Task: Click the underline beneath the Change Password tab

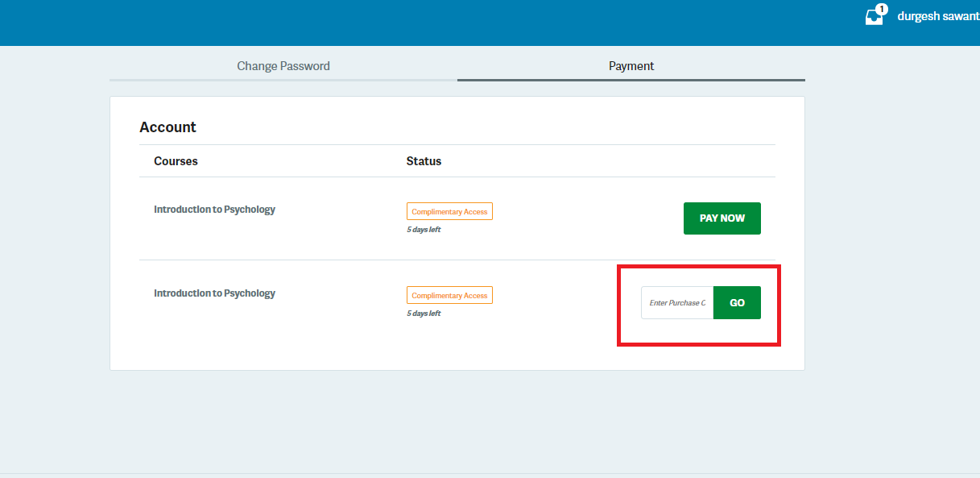Action: tap(283, 80)
